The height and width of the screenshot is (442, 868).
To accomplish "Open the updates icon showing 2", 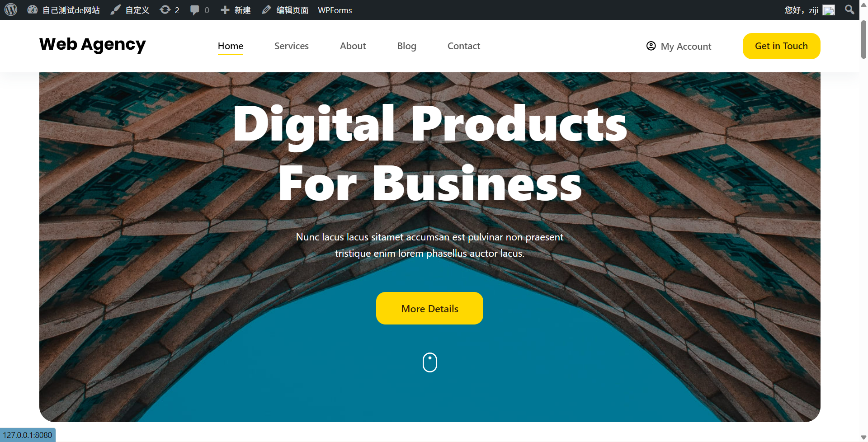I will [x=165, y=9].
